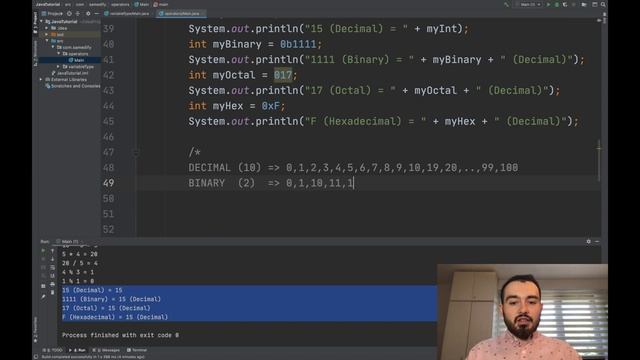Collapse the com.samedify package arrow
The width and height of the screenshot is (640, 360).
coord(53,47)
